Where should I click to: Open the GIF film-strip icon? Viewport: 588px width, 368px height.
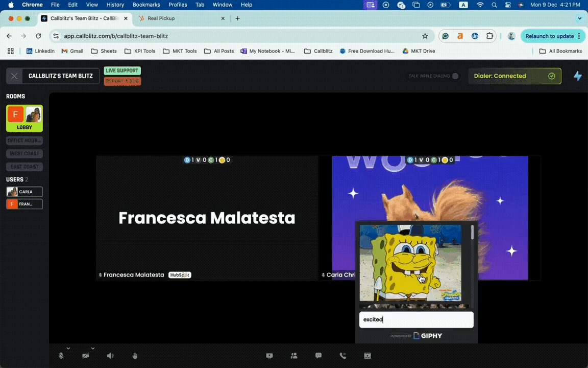tap(367, 356)
